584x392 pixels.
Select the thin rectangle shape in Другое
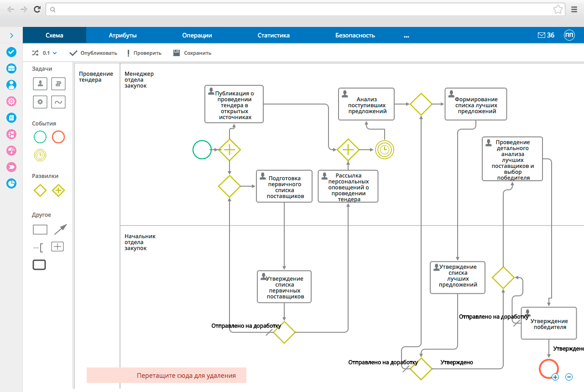click(x=40, y=229)
